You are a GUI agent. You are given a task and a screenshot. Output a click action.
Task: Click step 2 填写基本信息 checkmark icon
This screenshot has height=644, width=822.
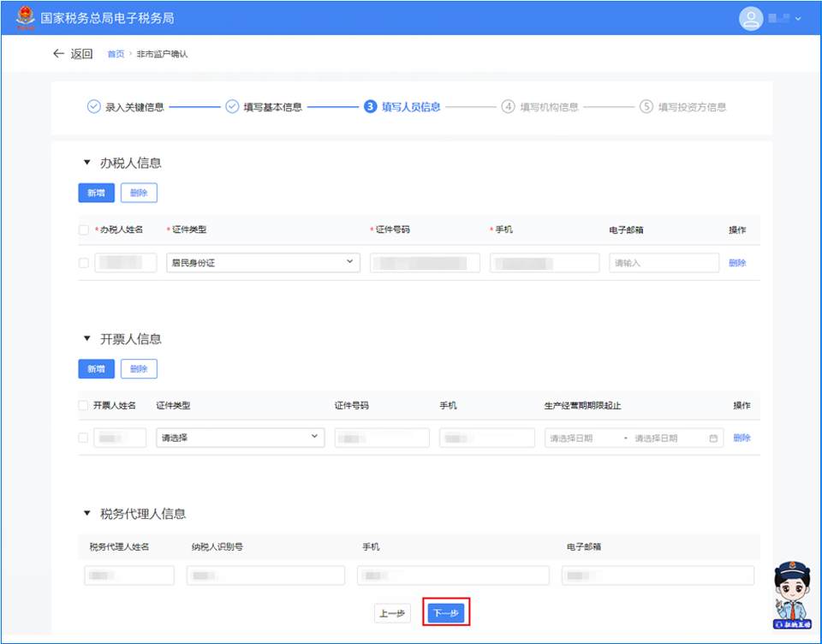tap(232, 107)
